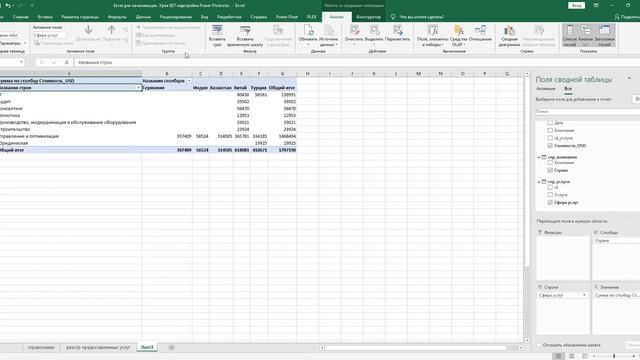The height and width of the screenshot is (360, 640).
Task: Open Параметры dropdown in ribbon
Action: click(12, 43)
